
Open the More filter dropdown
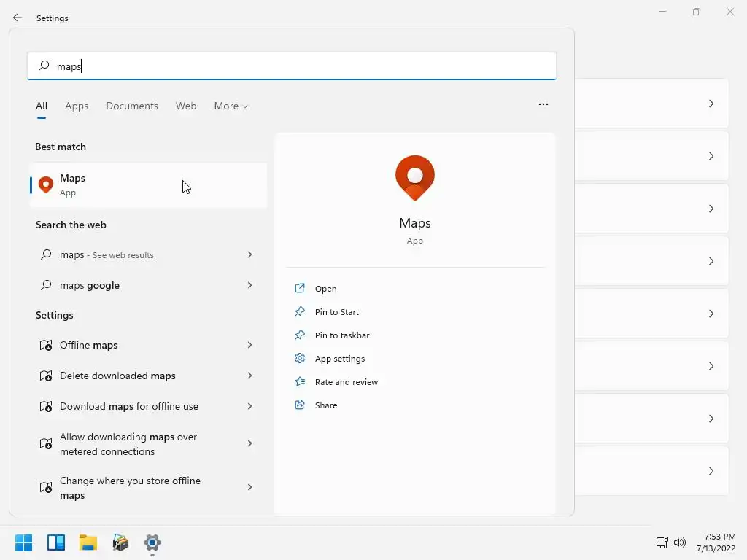click(231, 106)
